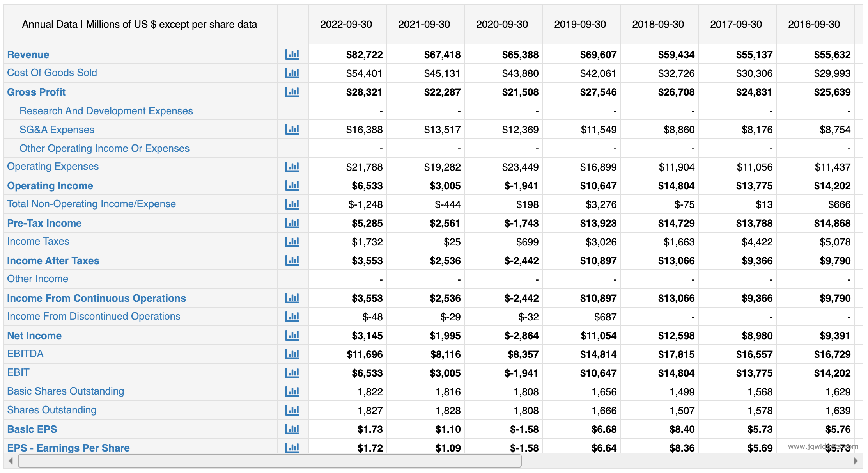The width and height of the screenshot is (868, 473).
Task: Click the Operating Income chart icon
Action: point(292,186)
